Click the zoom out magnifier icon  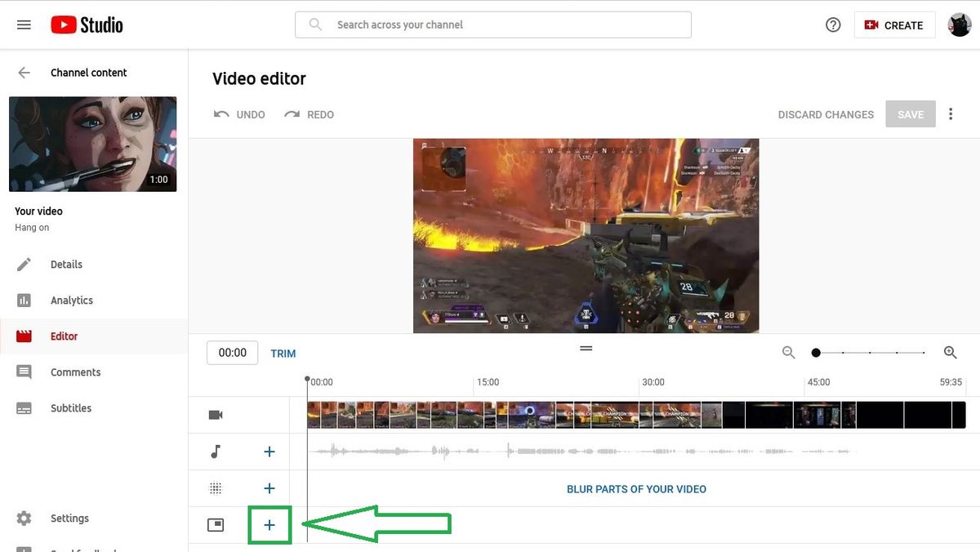[787, 352]
